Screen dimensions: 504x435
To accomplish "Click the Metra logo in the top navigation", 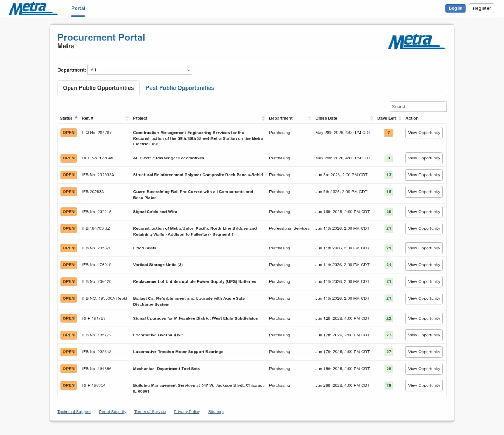I will point(33,9).
